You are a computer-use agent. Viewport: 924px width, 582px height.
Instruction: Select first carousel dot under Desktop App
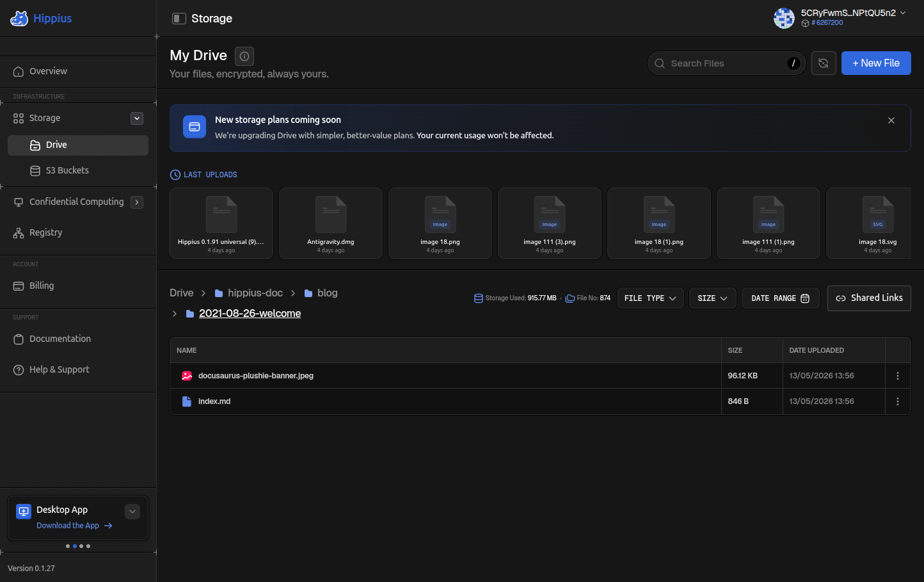click(68, 546)
